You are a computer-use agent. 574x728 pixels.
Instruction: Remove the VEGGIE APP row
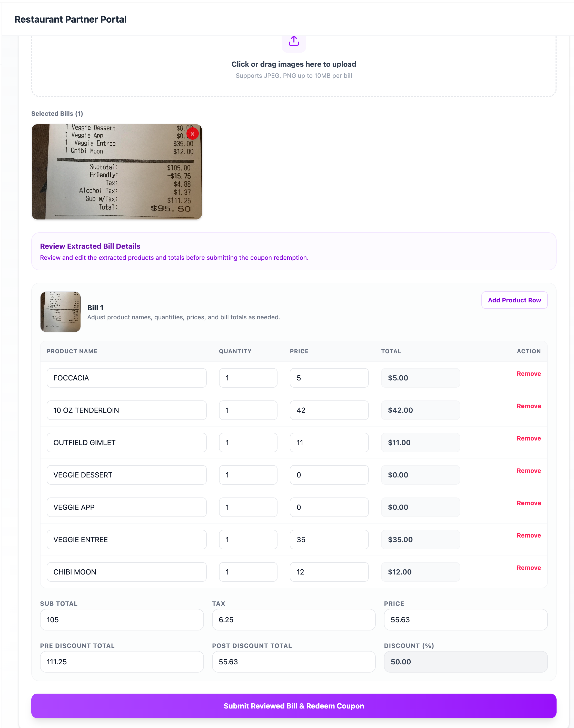click(529, 503)
